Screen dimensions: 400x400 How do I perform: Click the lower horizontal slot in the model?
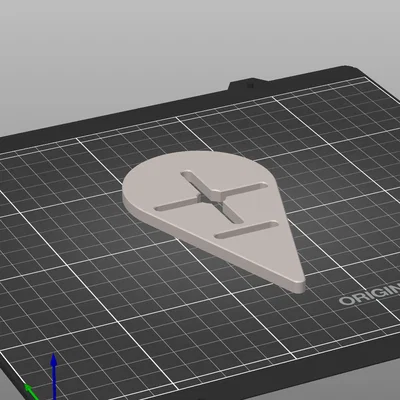(x=247, y=230)
